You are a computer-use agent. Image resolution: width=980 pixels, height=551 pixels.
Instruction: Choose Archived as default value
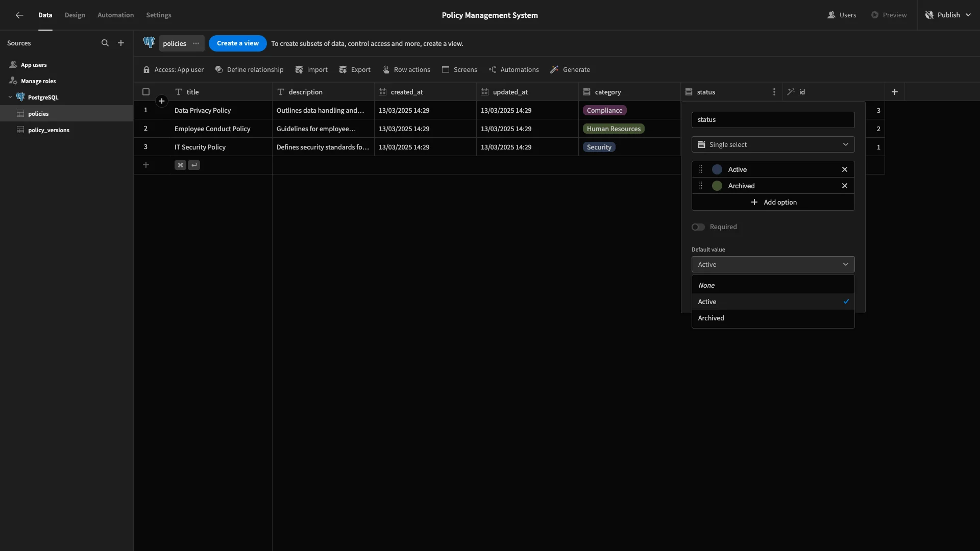coord(773,318)
